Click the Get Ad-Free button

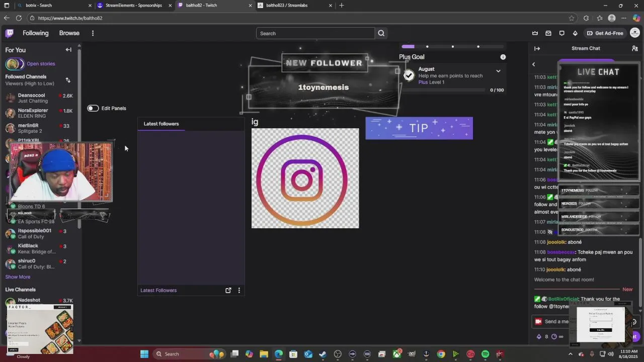(x=605, y=33)
